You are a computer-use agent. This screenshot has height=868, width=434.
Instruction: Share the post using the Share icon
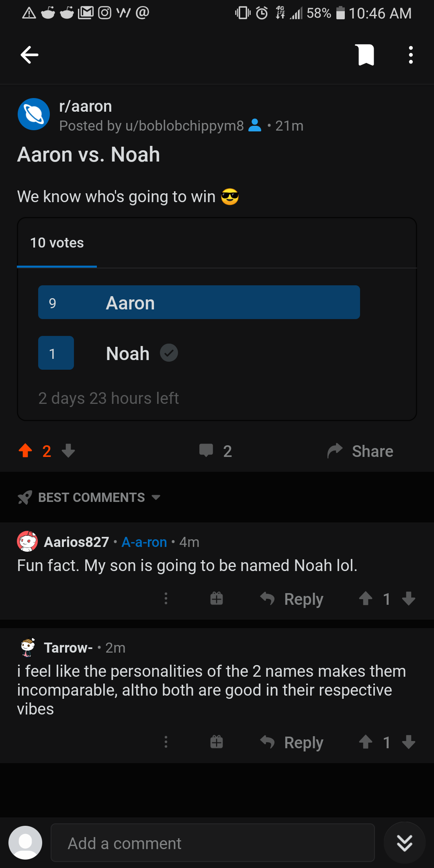pyautogui.click(x=360, y=451)
